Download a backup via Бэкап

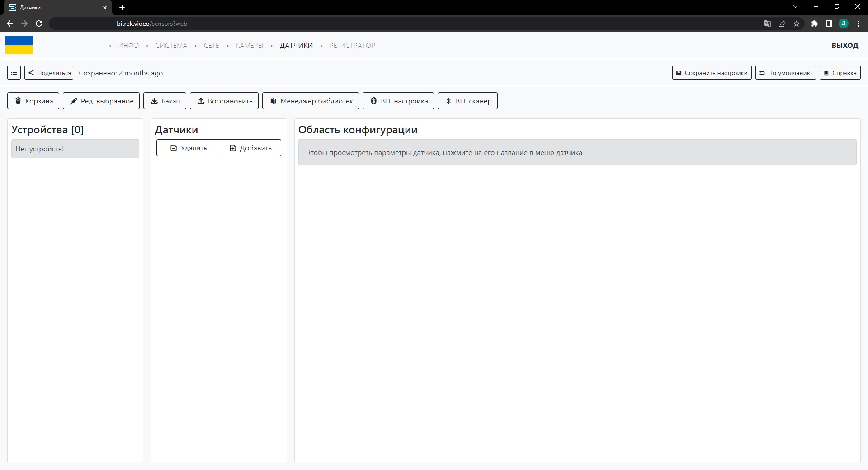[x=165, y=101]
